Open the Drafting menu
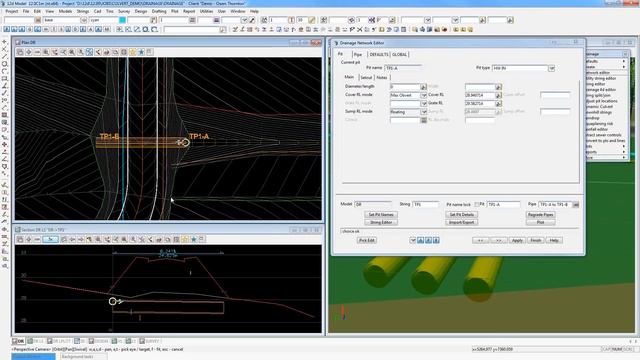Viewport: 640px width, 360px height. [159, 11]
